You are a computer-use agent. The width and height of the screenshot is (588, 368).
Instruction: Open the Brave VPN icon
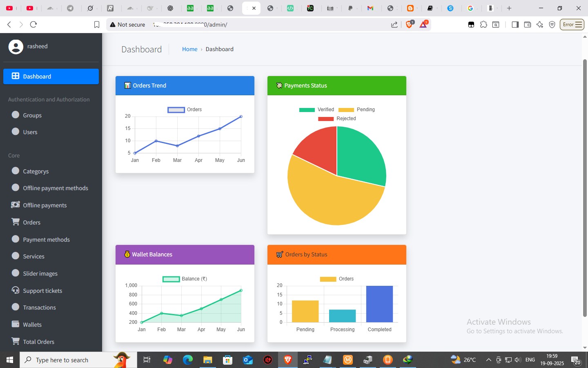pos(552,25)
